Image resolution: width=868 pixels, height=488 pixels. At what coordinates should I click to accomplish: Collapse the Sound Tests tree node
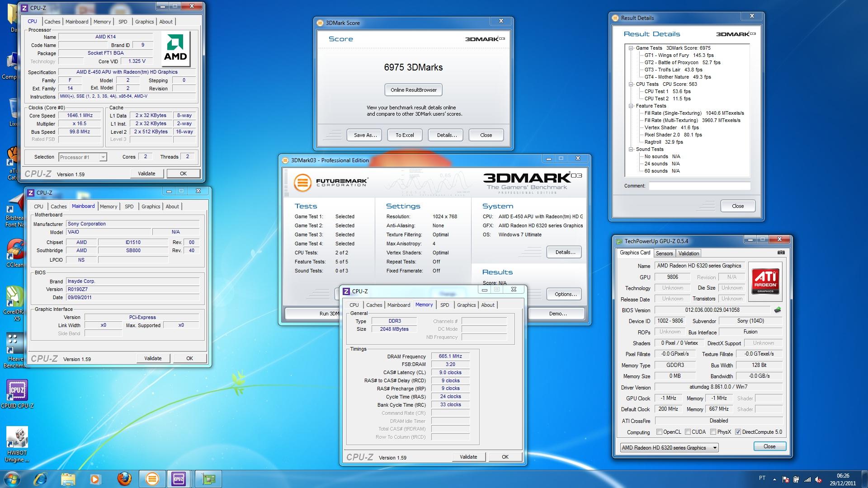click(x=631, y=149)
